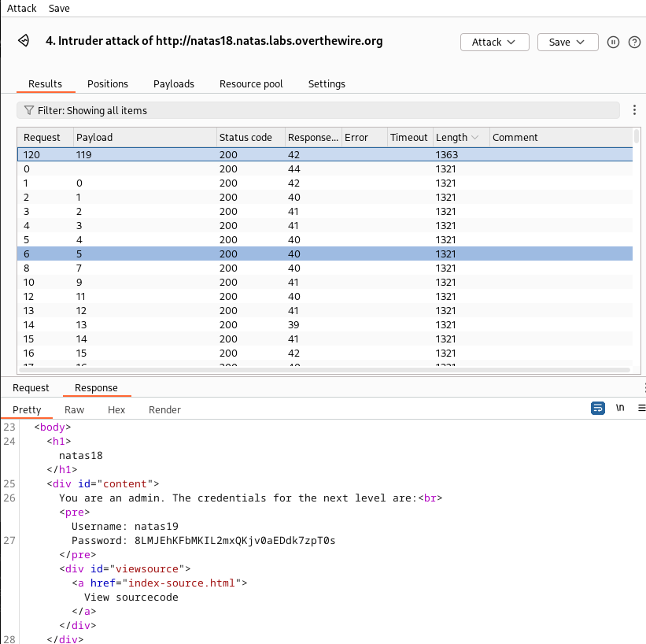This screenshot has width=646, height=644.
Task: Click the 'View sourcecode' text in response
Action: click(x=131, y=597)
